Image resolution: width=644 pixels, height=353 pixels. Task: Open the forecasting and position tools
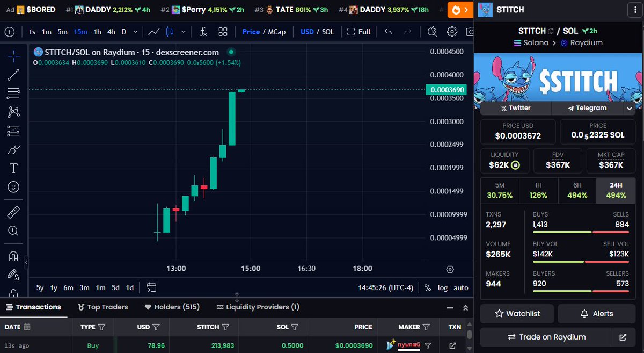(x=13, y=131)
